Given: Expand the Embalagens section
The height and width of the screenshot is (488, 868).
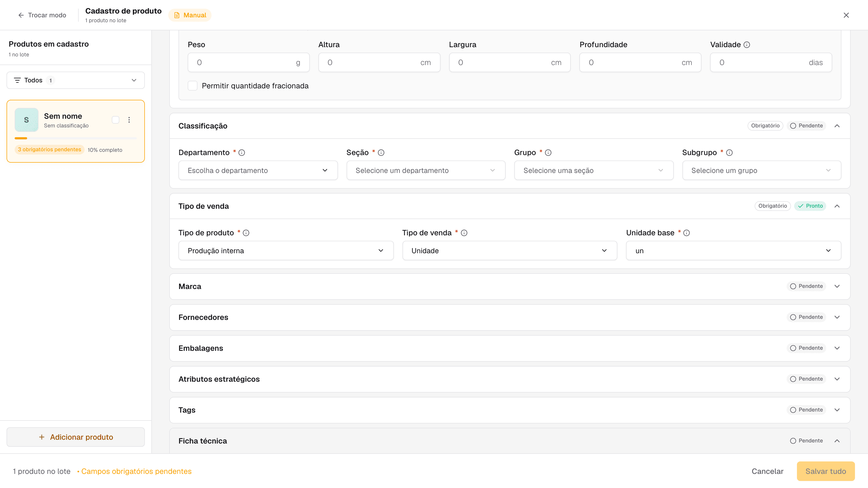Looking at the screenshot, I should (x=837, y=348).
